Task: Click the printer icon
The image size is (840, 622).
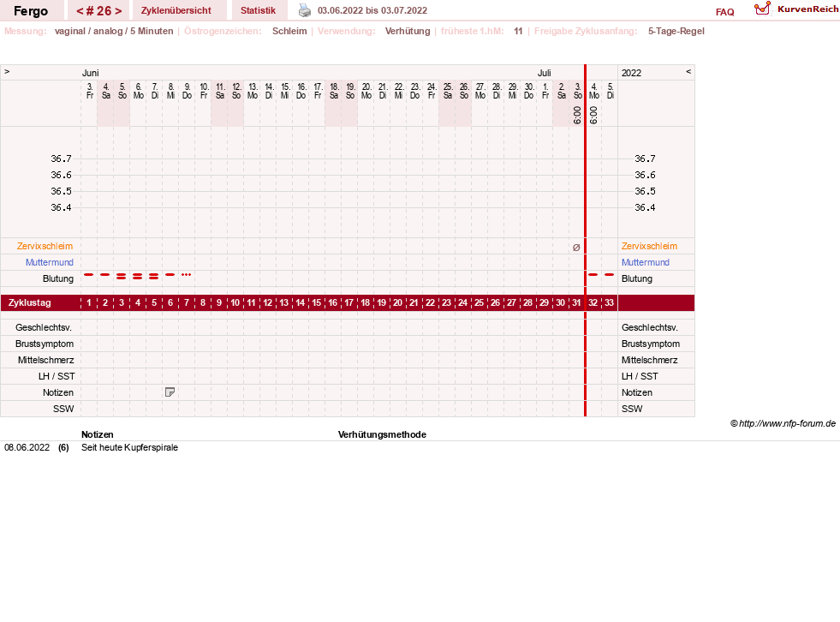Action: 304,10
